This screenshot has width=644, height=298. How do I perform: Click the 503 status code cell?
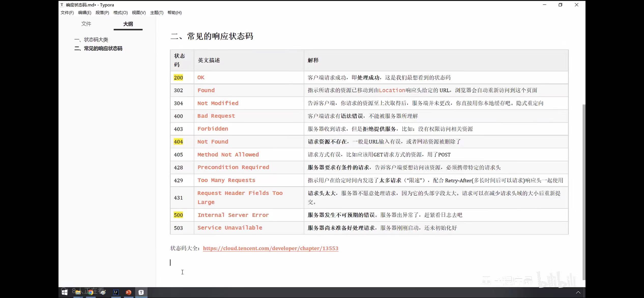(182, 228)
